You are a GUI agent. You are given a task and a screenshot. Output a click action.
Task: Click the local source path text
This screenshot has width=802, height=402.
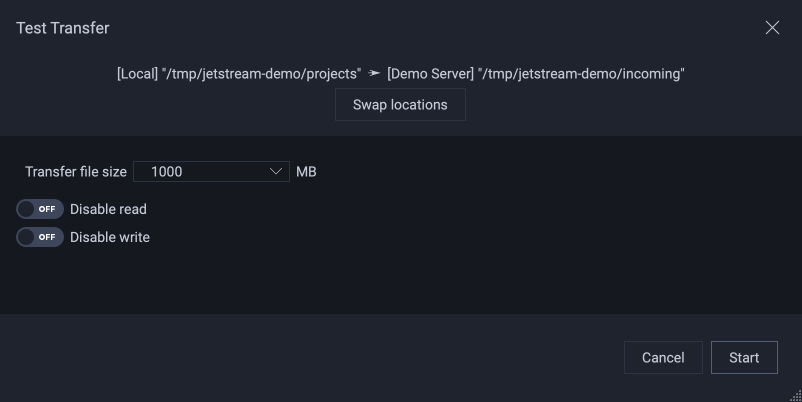click(x=239, y=74)
